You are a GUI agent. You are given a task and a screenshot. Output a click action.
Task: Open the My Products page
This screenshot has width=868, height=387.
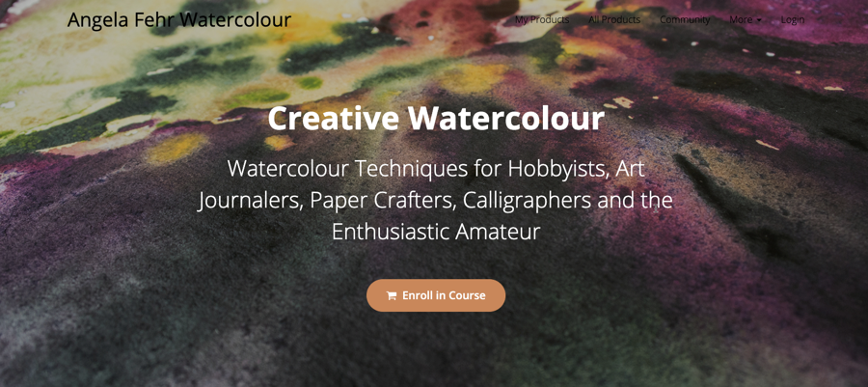(x=542, y=20)
